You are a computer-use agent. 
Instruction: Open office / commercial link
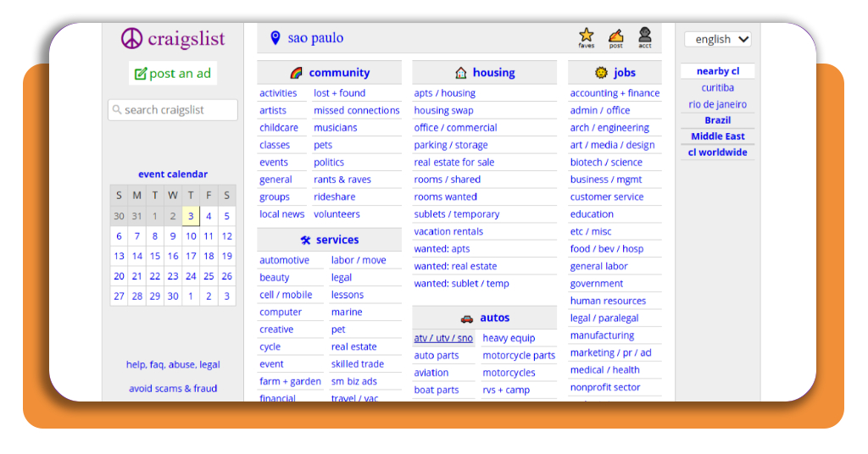455,127
